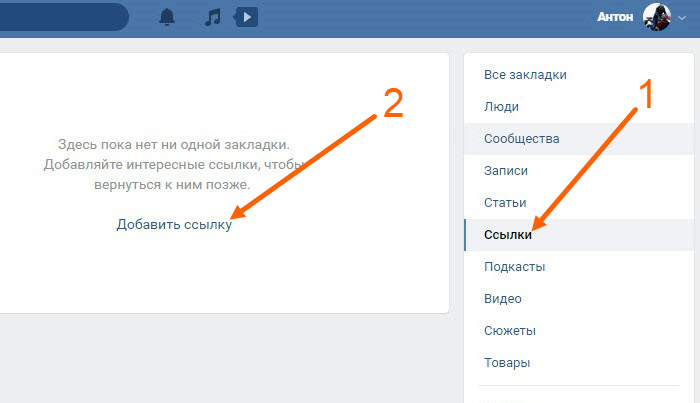
Task: Open the notifications bell
Action: (167, 17)
